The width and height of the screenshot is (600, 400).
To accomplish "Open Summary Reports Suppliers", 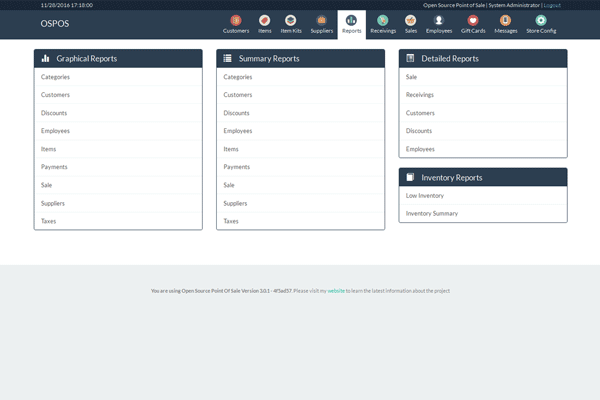I will coord(300,203).
